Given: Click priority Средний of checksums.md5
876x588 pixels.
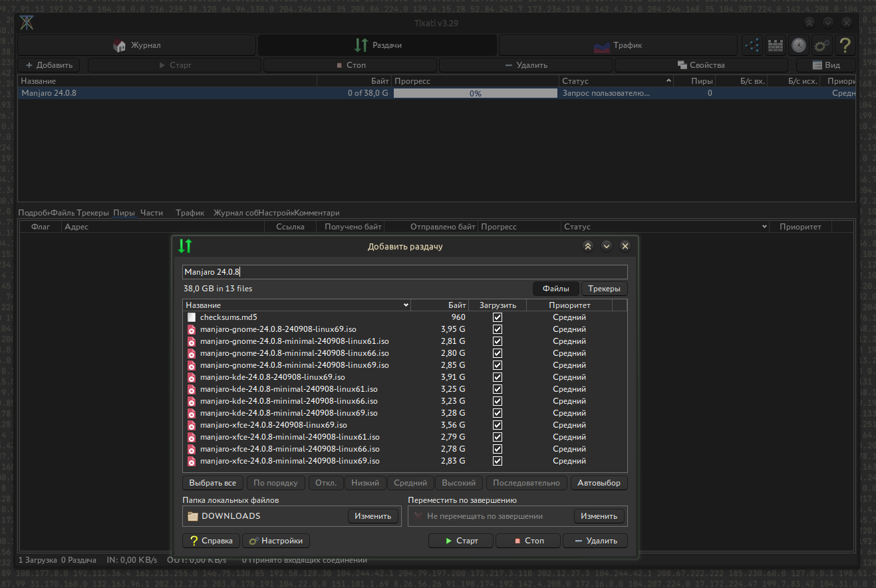Looking at the screenshot, I should tap(569, 317).
